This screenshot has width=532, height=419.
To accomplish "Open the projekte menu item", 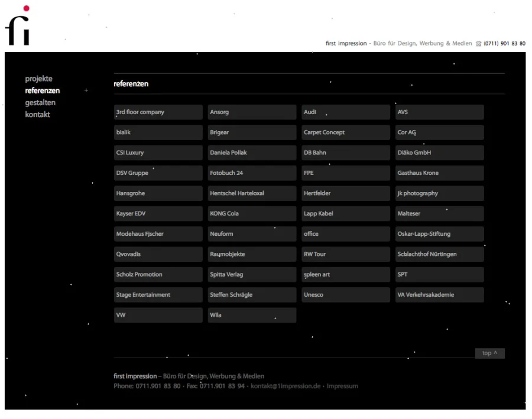I will tap(38, 79).
